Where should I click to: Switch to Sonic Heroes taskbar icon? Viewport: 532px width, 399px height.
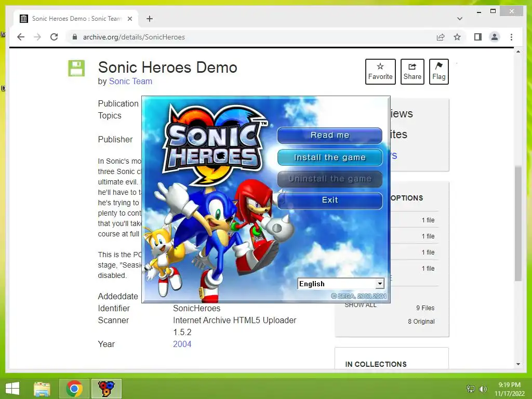(x=106, y=389)
